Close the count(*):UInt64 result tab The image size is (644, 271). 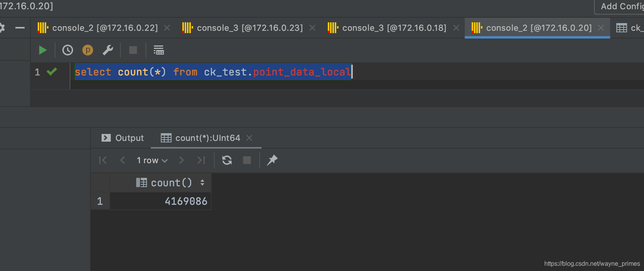pyautogui.click(x=249, y=138)
